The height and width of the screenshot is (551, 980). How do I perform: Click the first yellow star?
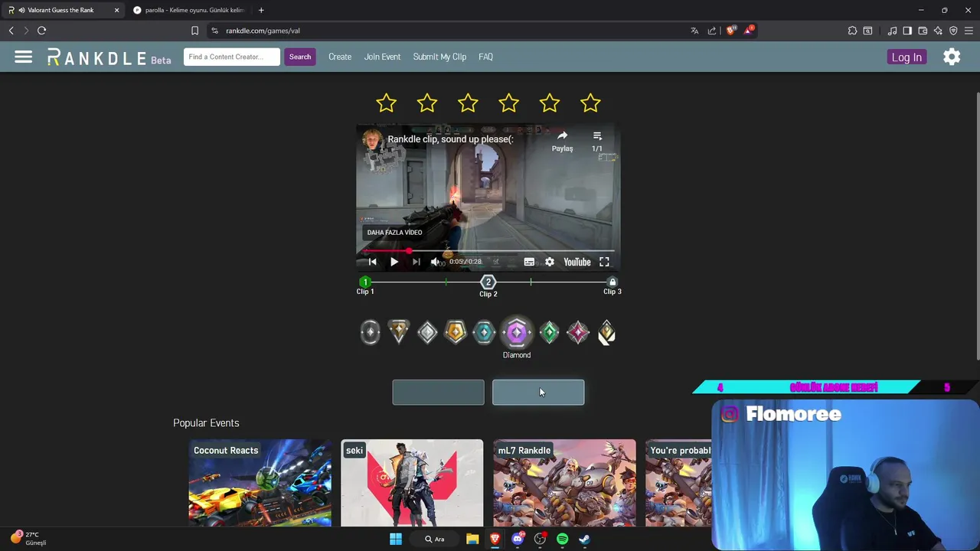(387, 103)
